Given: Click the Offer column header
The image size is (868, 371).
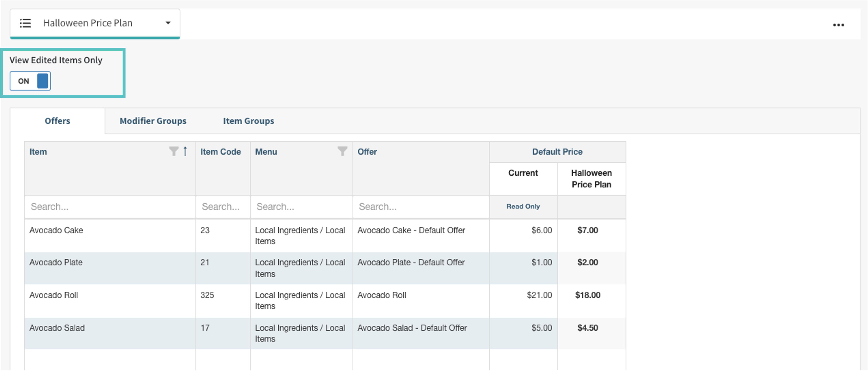Looking at the screenshot, I should (367, 152).
